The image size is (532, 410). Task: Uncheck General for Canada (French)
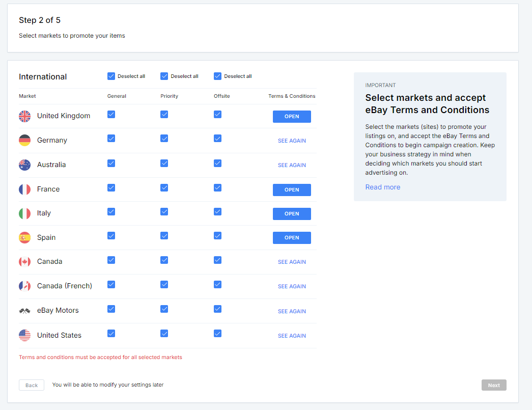pos(111,284)
